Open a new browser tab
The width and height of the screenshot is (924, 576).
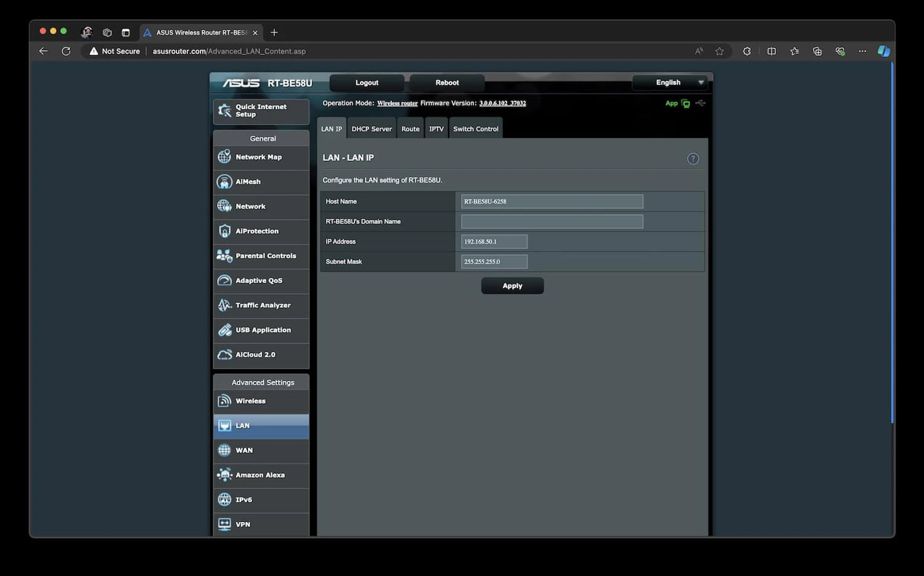coord(274,32)
